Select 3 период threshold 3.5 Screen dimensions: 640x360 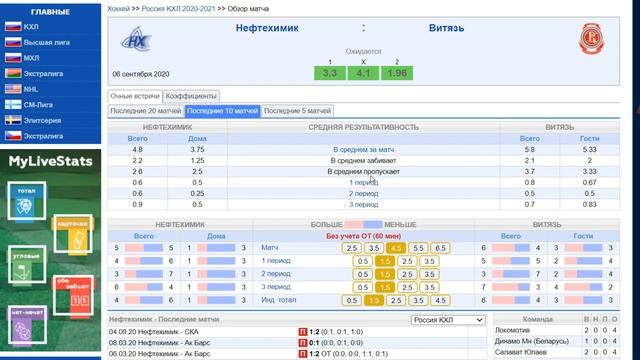point(429,287)
